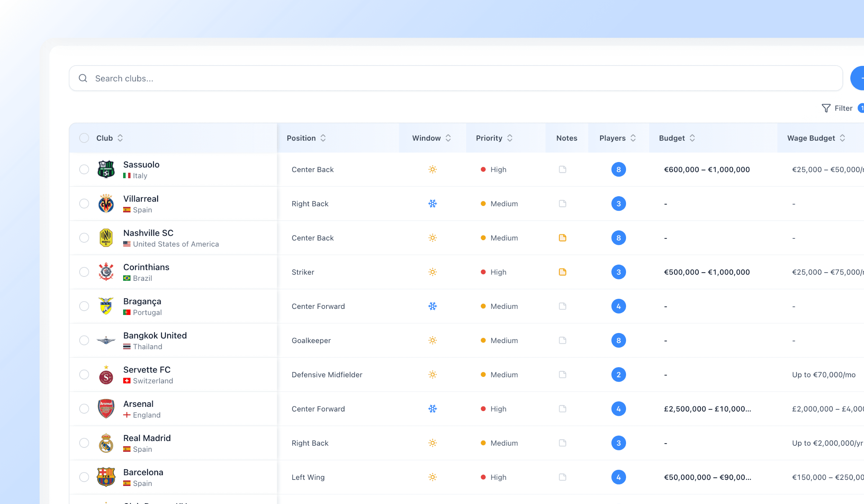Click Bragança club crest
The height and width of the screenshot is (504, 864).
106,306
